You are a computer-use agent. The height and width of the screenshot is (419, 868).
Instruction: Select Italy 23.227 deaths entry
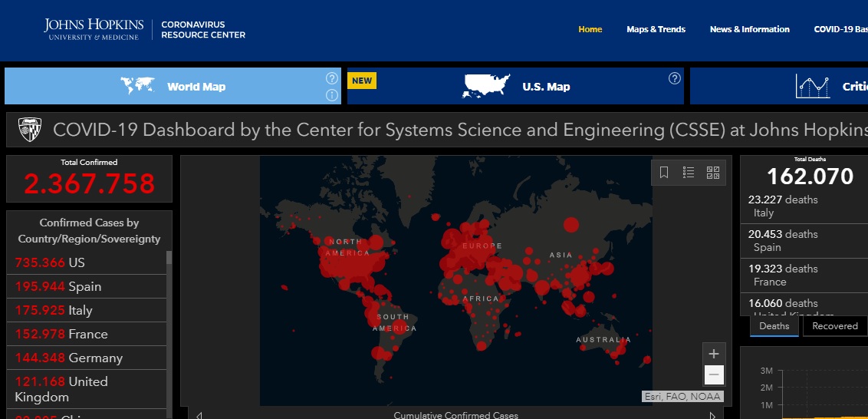(x=804, y=206)
